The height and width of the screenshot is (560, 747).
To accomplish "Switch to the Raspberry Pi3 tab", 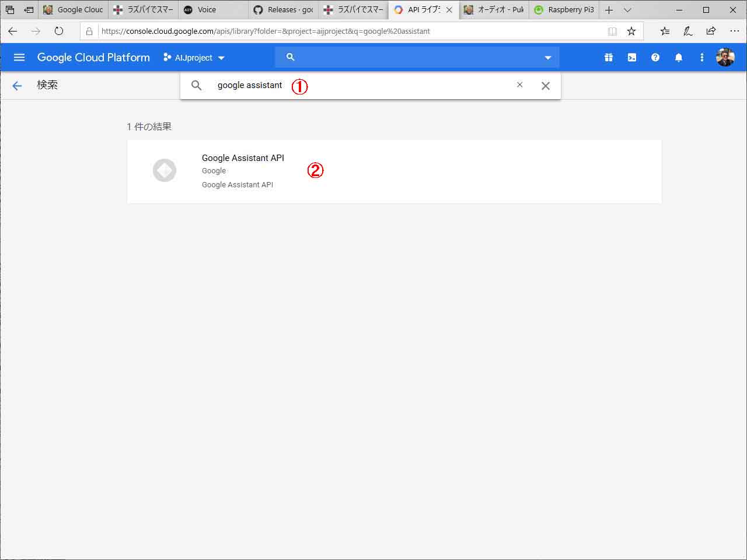I will 564,10.
